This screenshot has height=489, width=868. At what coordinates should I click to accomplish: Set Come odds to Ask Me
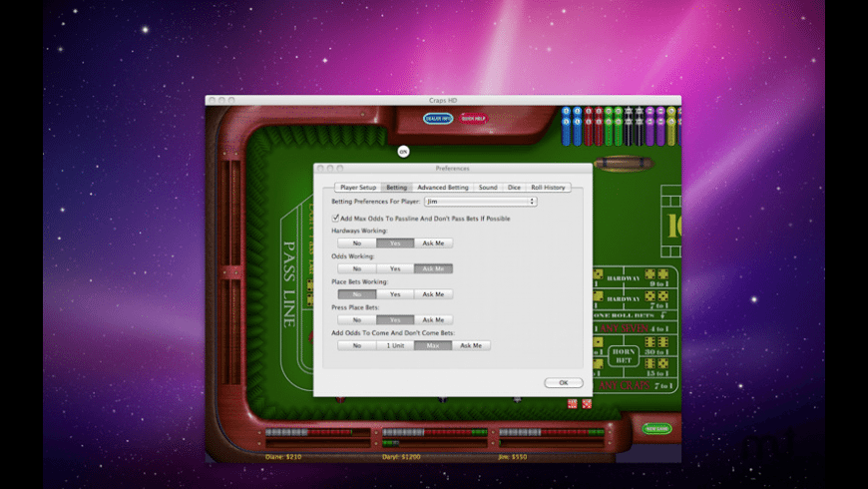pos(471,345)
